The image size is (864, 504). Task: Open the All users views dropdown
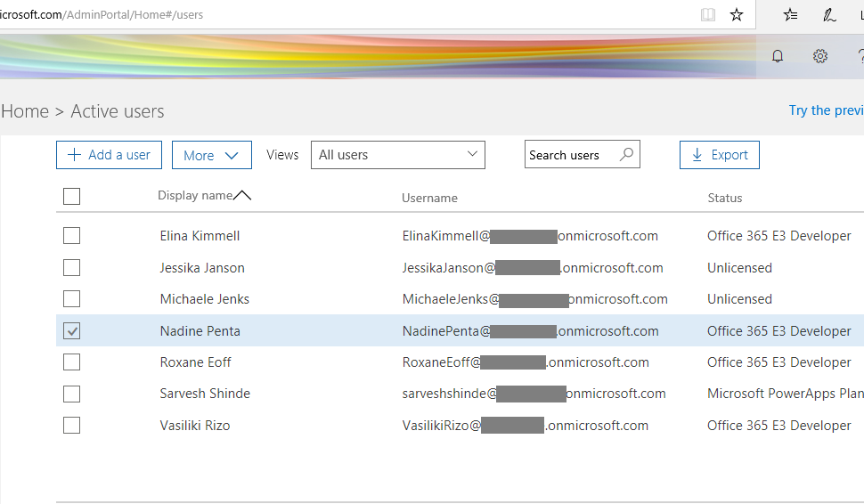coord(398,155)
